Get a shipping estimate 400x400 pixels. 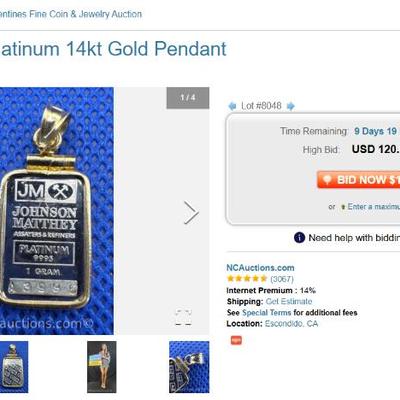click(289, 301)
